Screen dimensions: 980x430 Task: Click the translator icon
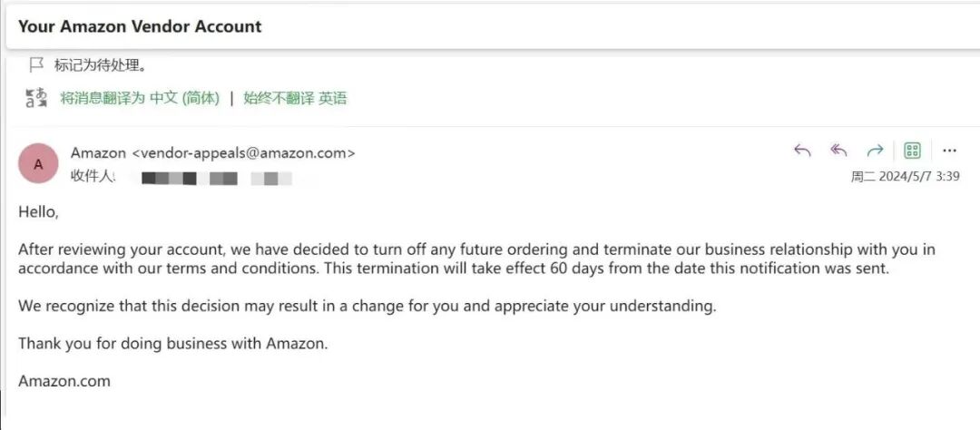[36, 98]
